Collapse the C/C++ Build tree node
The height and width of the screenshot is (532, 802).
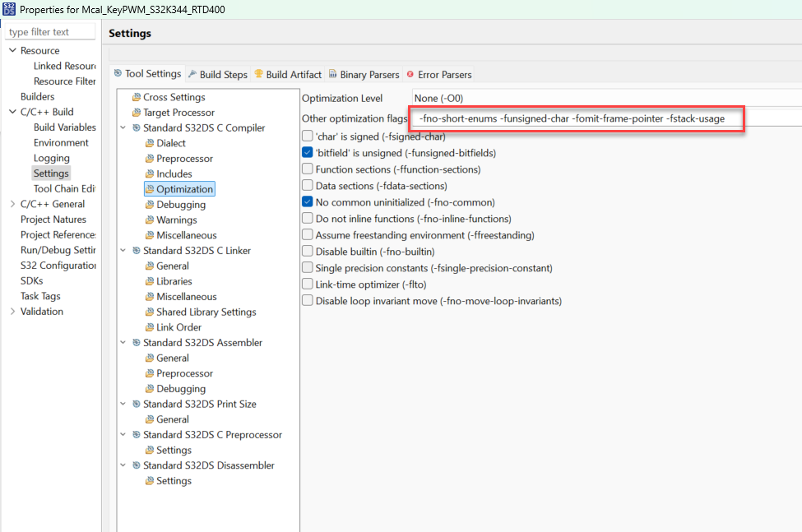[12, 112]
